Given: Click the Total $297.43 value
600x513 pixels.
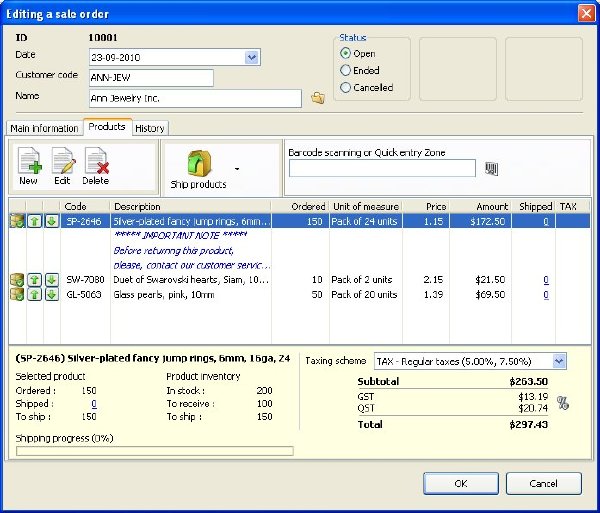Looking at the screenshot, I should click(x=528, y=425).
